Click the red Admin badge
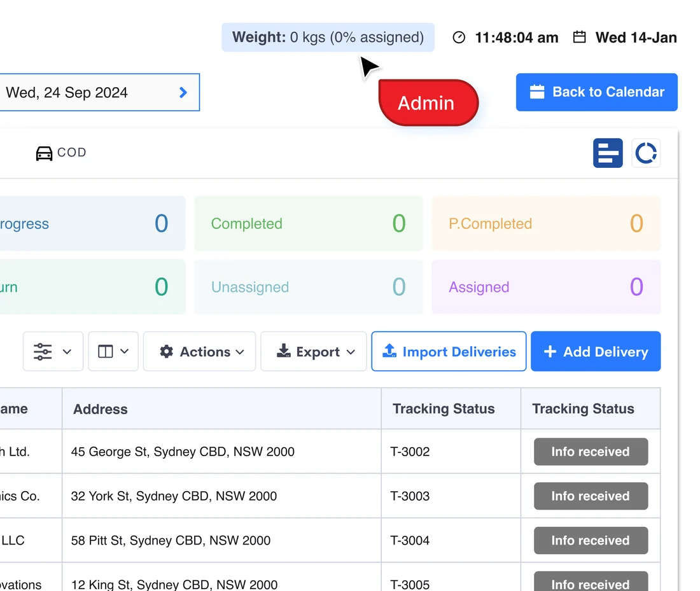 [x=428, y=102]
